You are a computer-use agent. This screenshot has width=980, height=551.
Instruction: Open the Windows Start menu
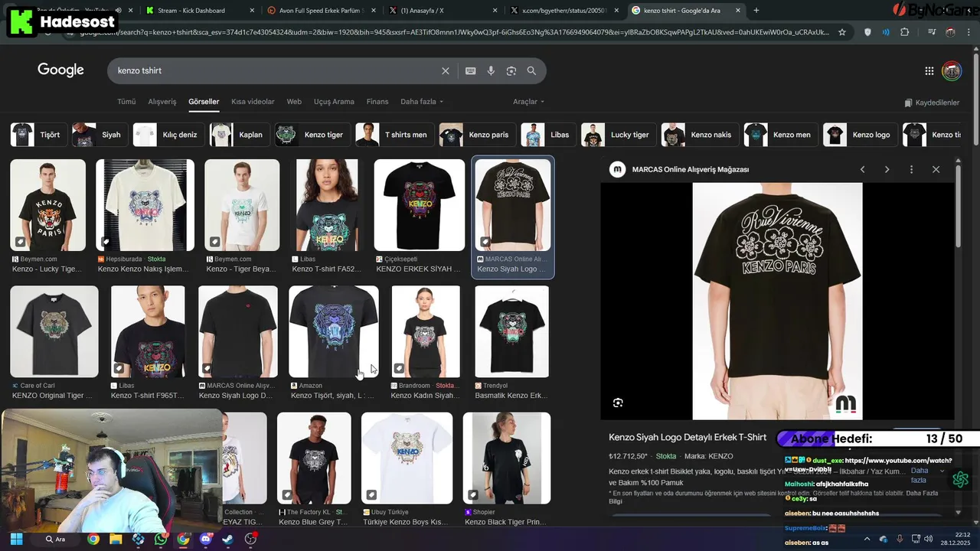click(x=16, y=539)
